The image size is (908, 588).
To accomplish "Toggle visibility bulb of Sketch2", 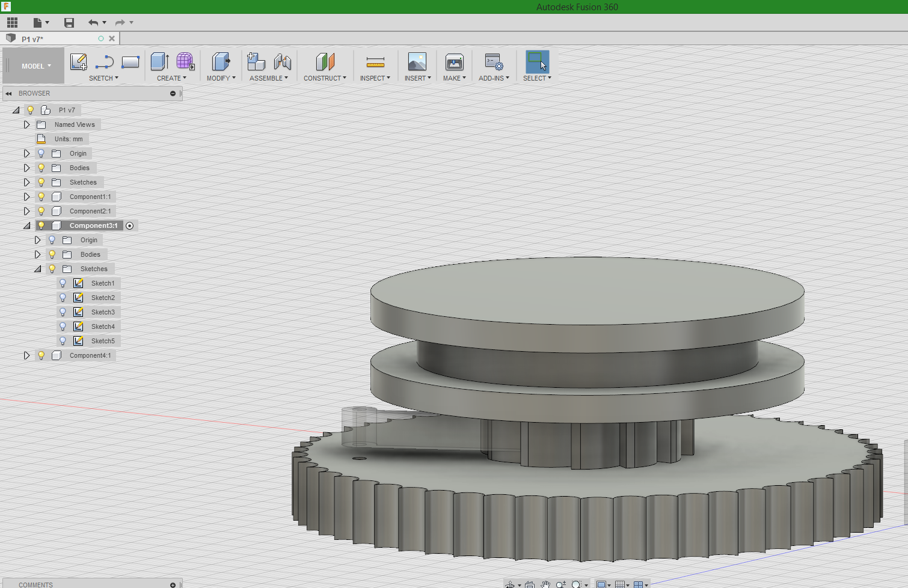I will click(63, 298).
